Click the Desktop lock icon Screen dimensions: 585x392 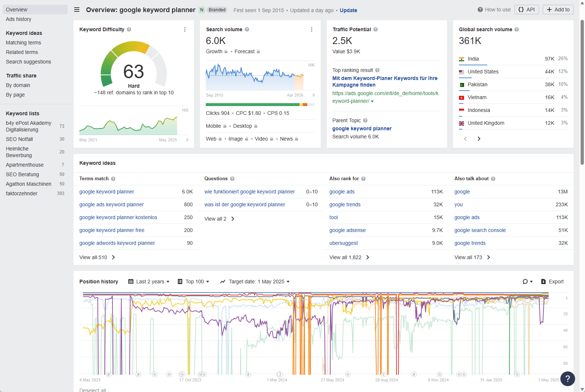click(x=256, y=126)
